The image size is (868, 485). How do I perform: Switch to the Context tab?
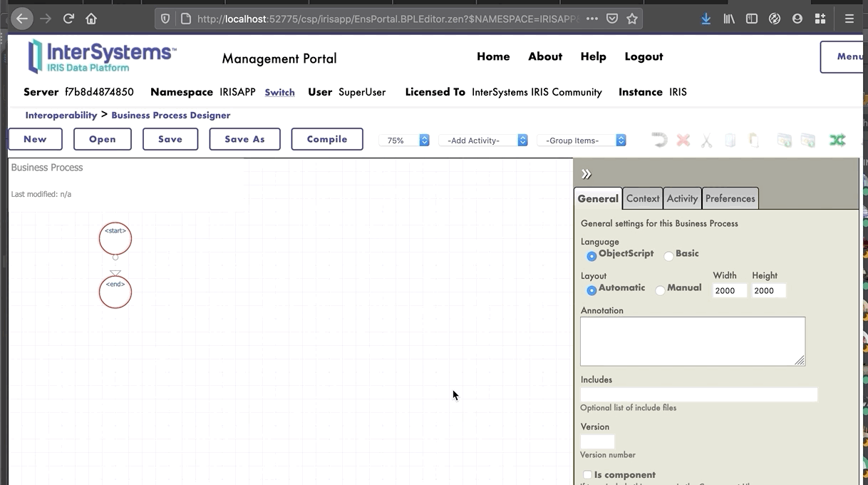click(x=643, y=198)
